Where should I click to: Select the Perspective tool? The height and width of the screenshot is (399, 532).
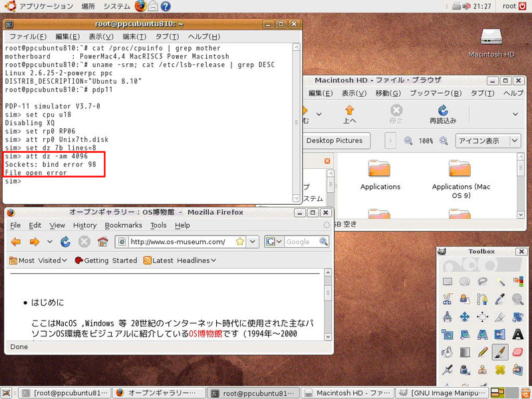click(483, 334)
